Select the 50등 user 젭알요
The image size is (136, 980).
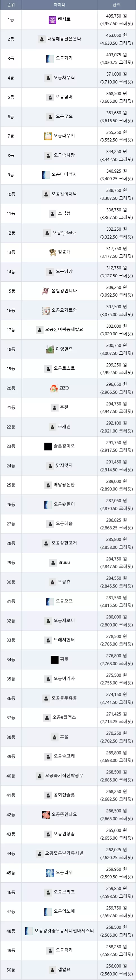64,970
